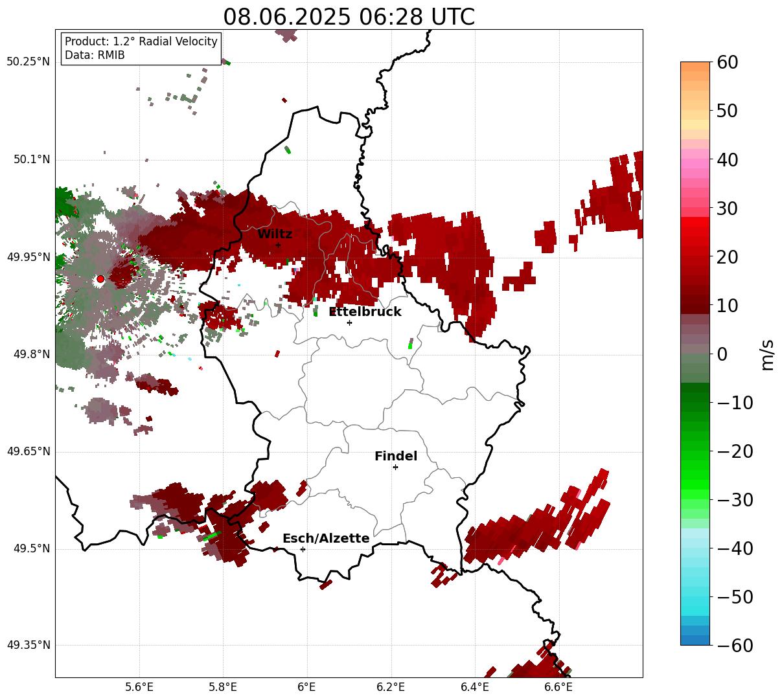The width and height of the screenshot is (782, 700).
Task: Select the Findel station label
Action: 396,456
